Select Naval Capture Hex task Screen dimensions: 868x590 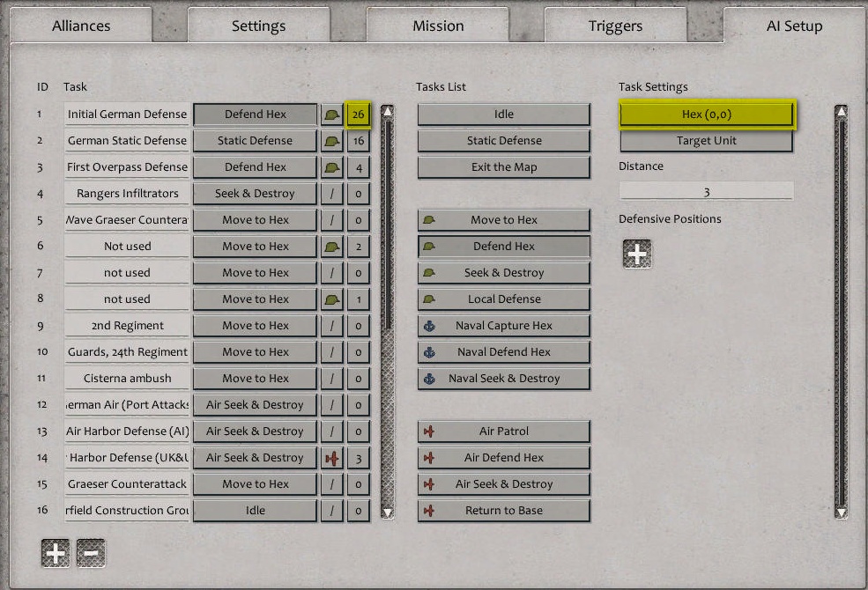(504, 326)
